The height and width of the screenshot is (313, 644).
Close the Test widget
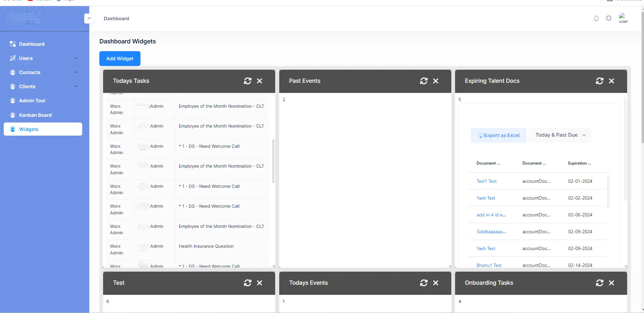(259, 283)
